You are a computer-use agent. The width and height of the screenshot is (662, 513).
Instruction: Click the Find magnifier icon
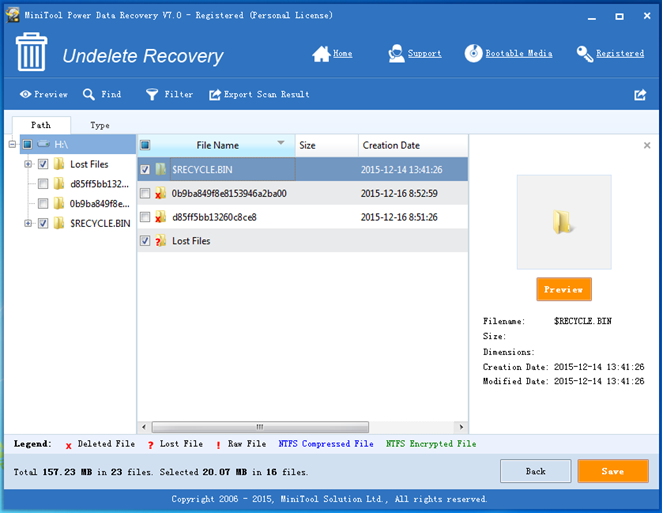(89, 94)
